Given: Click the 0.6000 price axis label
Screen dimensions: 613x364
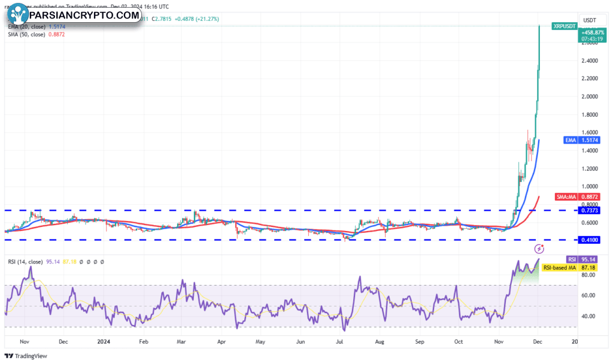Looking at the screenshot, I should 590,223.
